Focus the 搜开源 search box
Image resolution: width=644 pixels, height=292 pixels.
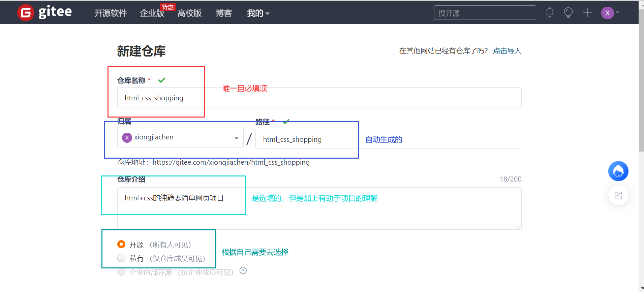point(485,13)
